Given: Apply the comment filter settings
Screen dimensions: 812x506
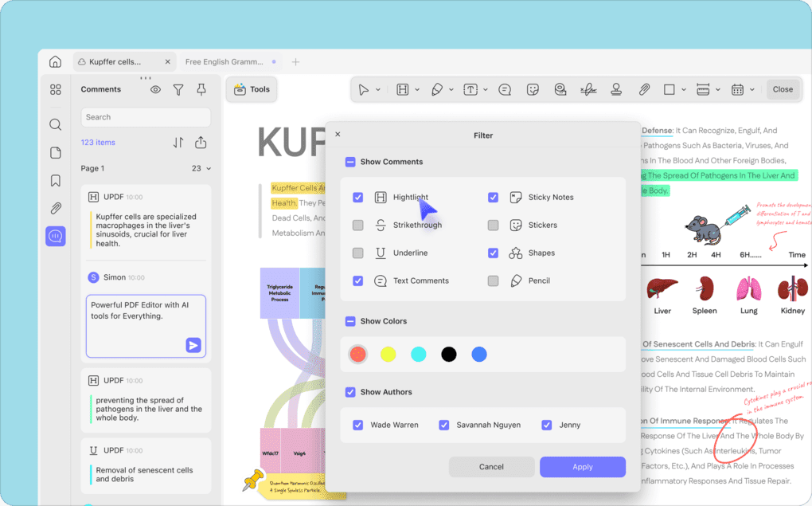Looking at the screenshot, I should [x=582, y=467].
